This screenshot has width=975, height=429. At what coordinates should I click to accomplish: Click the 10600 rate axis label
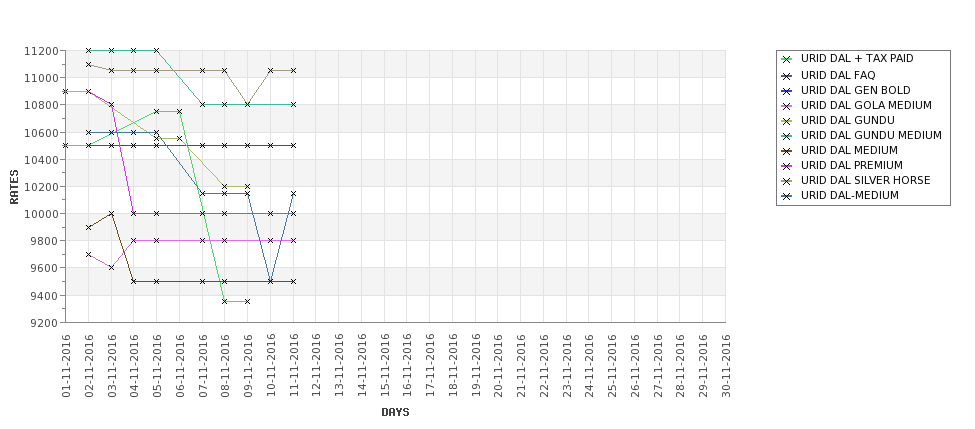coord(42,132)
